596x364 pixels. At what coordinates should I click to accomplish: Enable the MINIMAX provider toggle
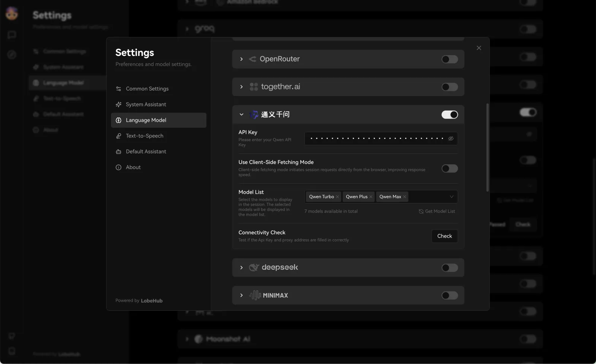click(x=450, y=295)
